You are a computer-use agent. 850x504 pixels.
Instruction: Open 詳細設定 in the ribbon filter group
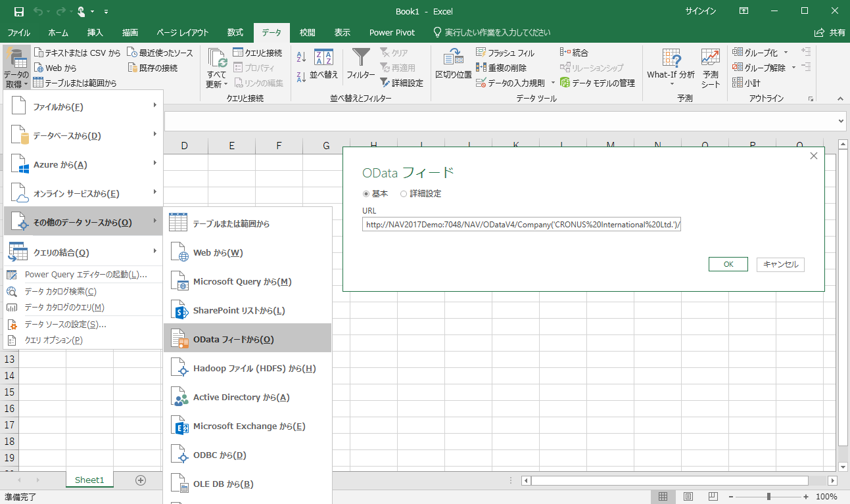(402, 83)
